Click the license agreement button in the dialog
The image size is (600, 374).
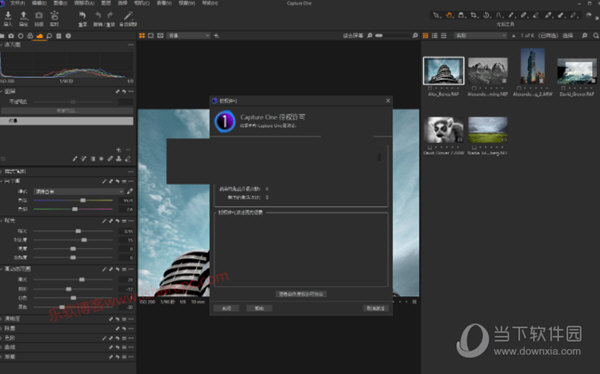(301, 294)
